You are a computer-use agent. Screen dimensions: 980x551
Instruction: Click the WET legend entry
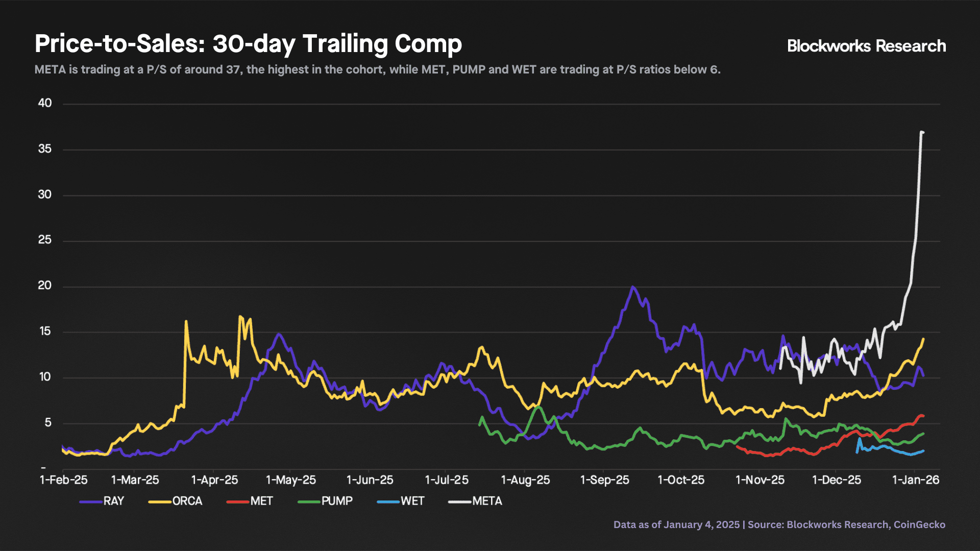click(412, 501)
